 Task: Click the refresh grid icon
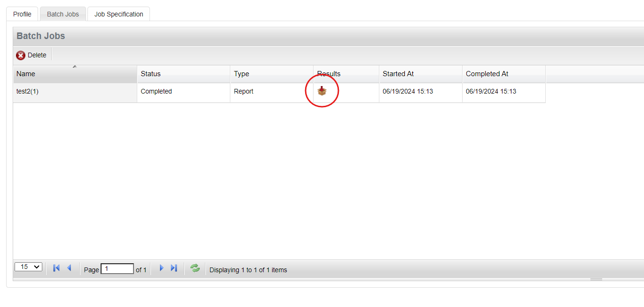(195, 268)
